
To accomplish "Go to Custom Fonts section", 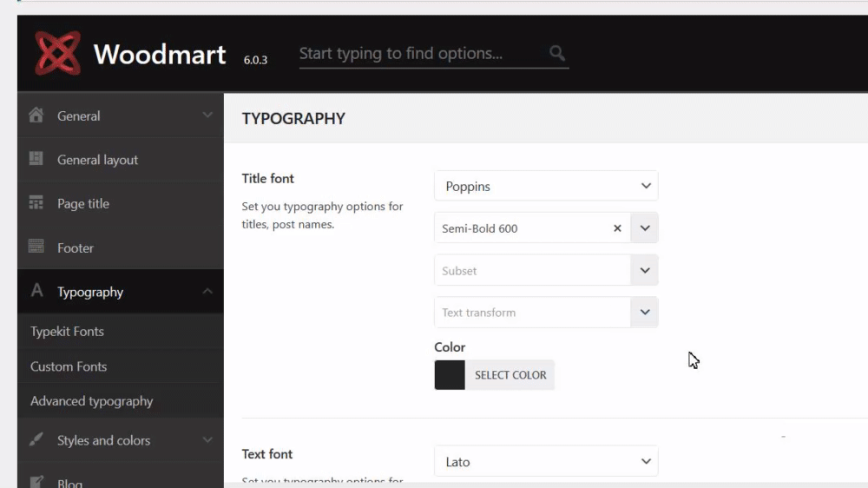I will click(x=69, y=366).
